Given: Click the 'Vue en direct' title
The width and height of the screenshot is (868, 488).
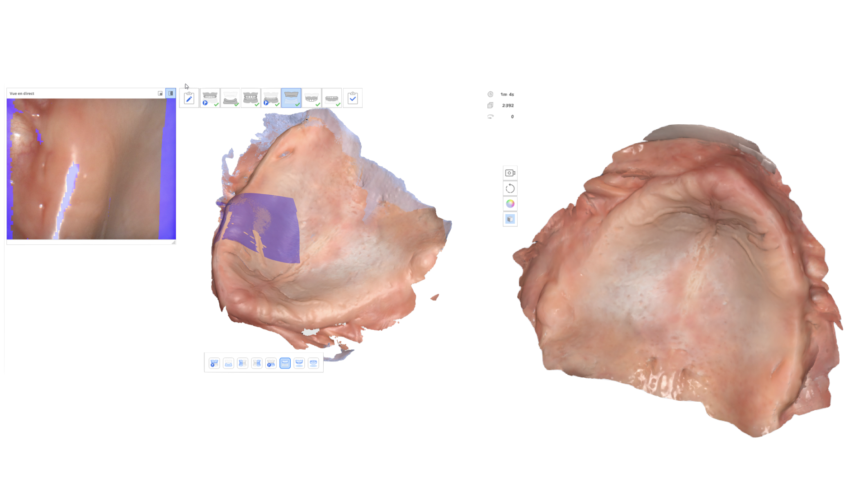Looking at the screenshot, I should pyautogui.click(x=22, y=94).
